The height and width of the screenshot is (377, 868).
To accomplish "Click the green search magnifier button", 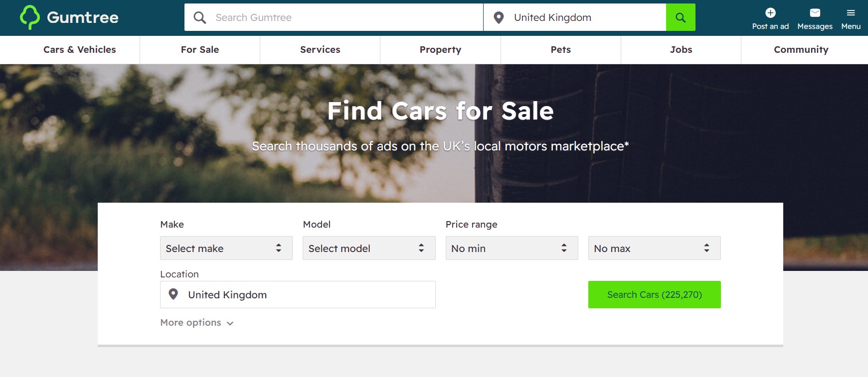I will [681, 17].
